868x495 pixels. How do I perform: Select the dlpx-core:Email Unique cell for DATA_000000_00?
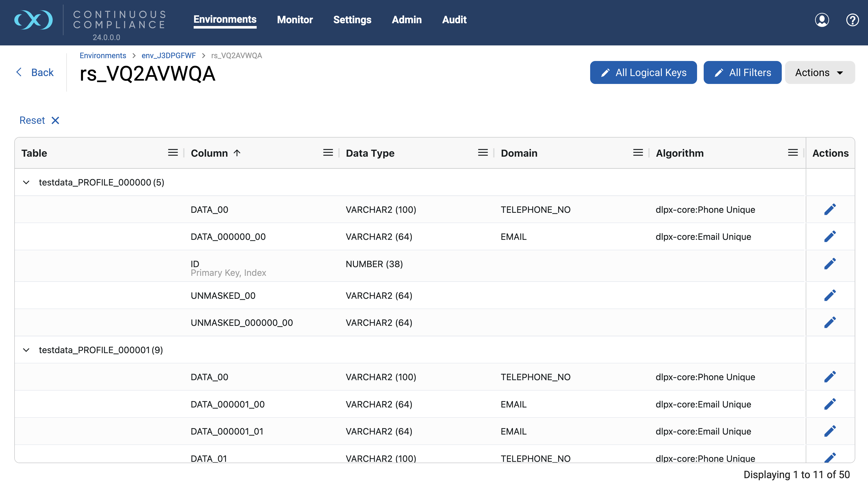(x=703, y=237)
